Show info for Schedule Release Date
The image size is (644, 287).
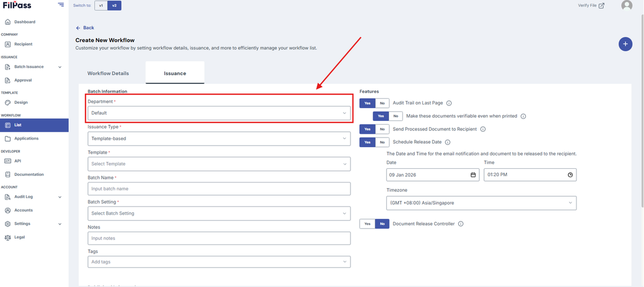coord(448,142)
